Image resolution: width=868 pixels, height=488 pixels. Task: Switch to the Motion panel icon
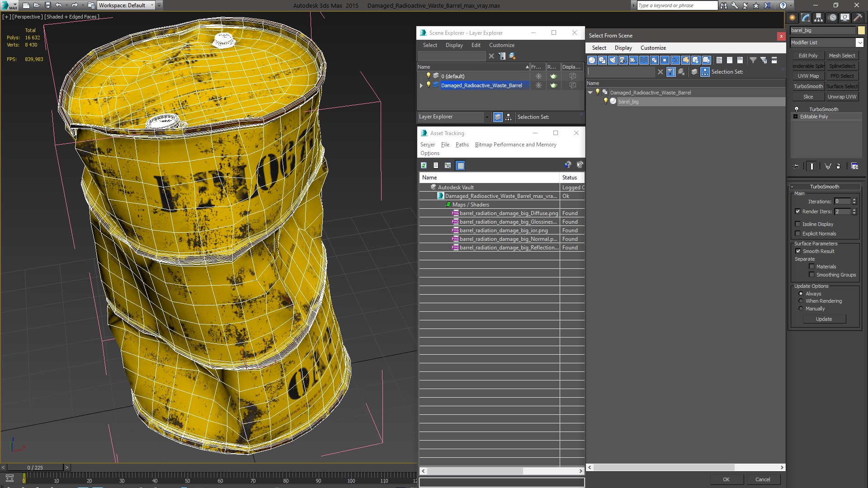pos(832,18)
